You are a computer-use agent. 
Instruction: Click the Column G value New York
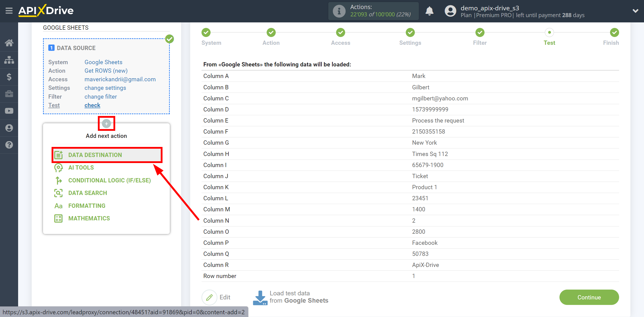click(x=424, y=143)
